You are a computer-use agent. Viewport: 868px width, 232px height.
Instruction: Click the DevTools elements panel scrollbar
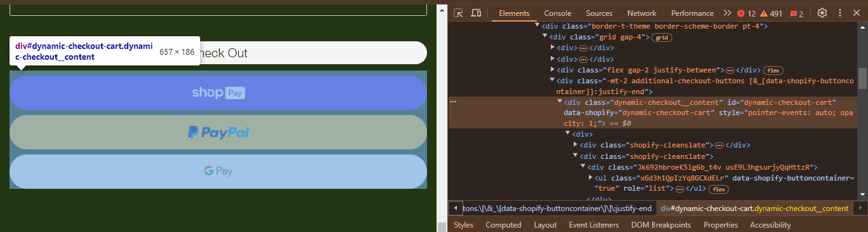coord(862,78)
